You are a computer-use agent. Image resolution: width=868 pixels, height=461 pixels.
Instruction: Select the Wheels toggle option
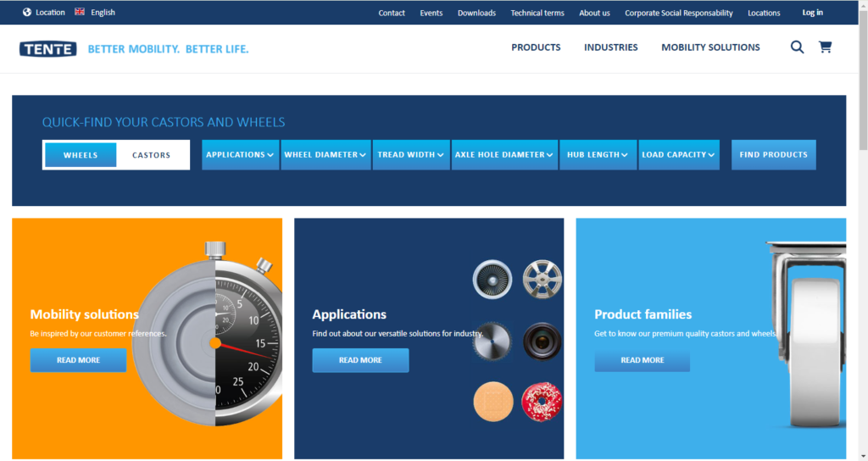pos(81,155)
